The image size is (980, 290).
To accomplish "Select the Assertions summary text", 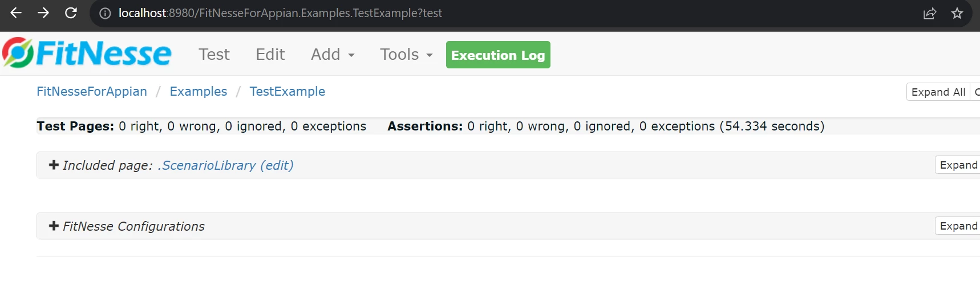I will point(606,126).
